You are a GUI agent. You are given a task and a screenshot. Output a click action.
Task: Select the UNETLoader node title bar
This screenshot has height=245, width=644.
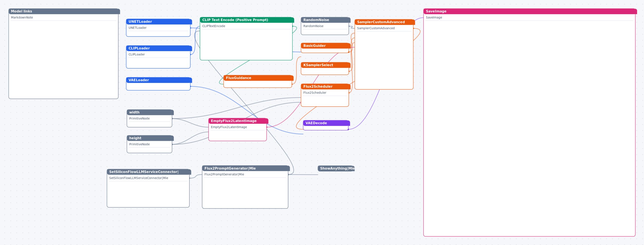click(x=159, y=22)
